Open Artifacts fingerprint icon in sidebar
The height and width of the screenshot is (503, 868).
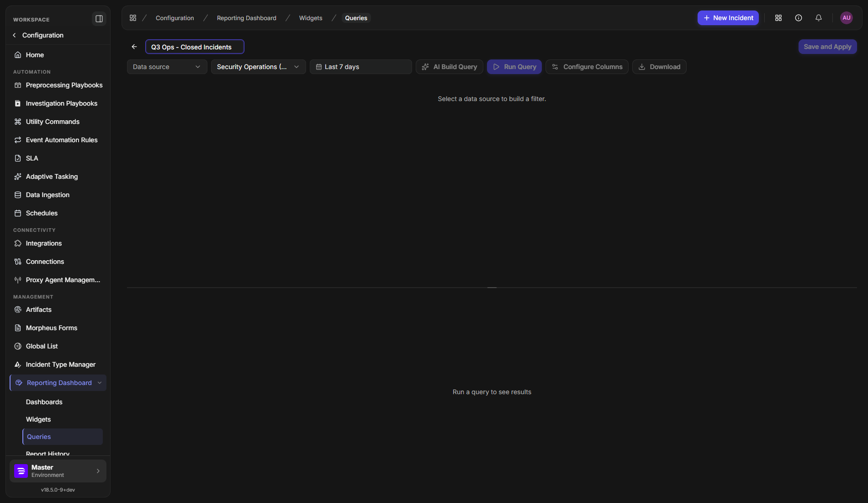18,310
